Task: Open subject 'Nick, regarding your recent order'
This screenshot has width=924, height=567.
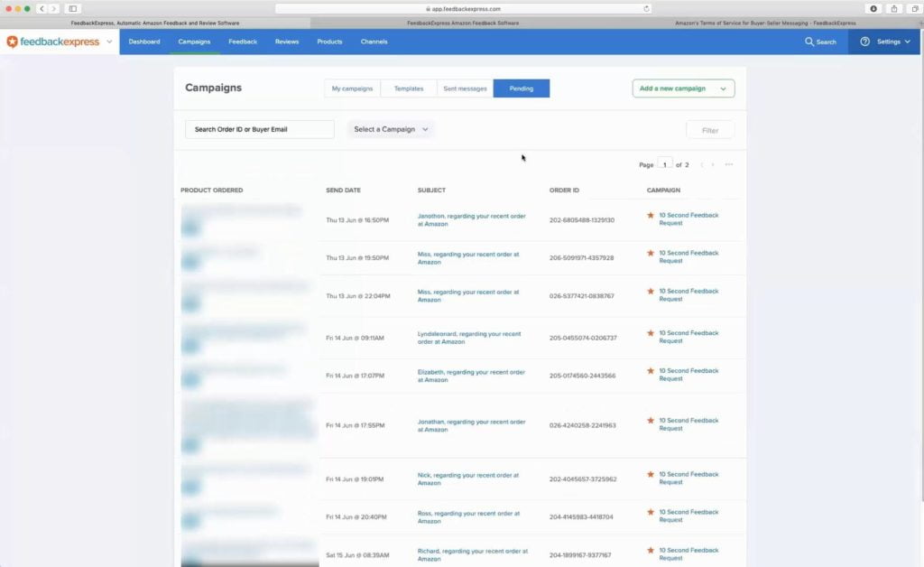Action: pyautogui.click(x=468, y=479)
